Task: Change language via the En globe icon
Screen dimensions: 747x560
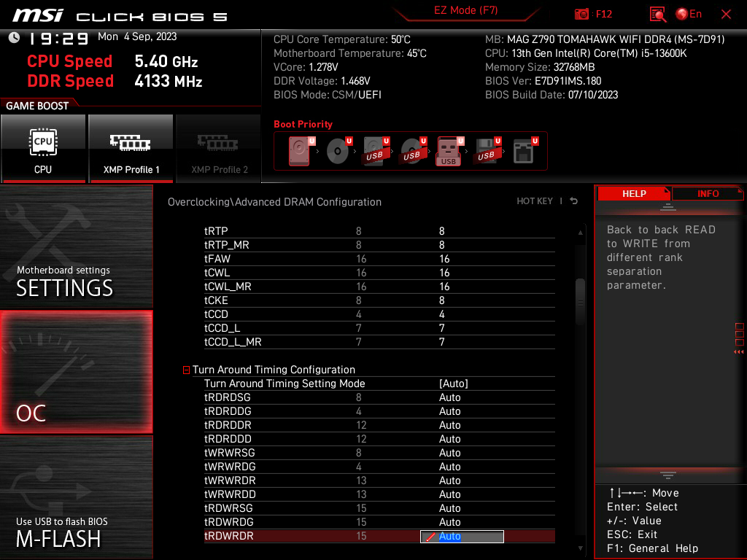Action: 689,15
